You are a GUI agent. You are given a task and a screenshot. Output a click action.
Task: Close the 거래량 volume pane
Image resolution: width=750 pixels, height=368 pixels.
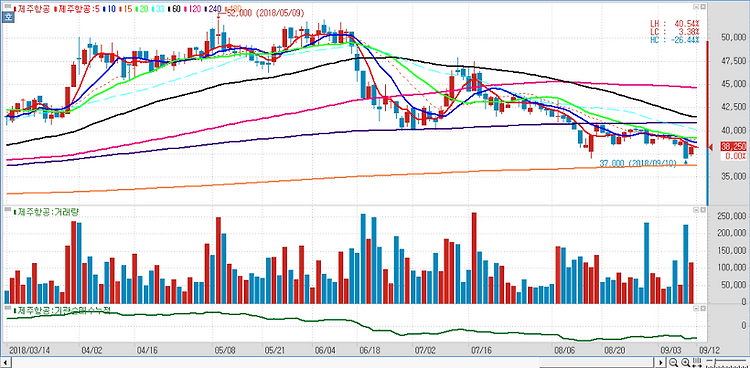703,210
